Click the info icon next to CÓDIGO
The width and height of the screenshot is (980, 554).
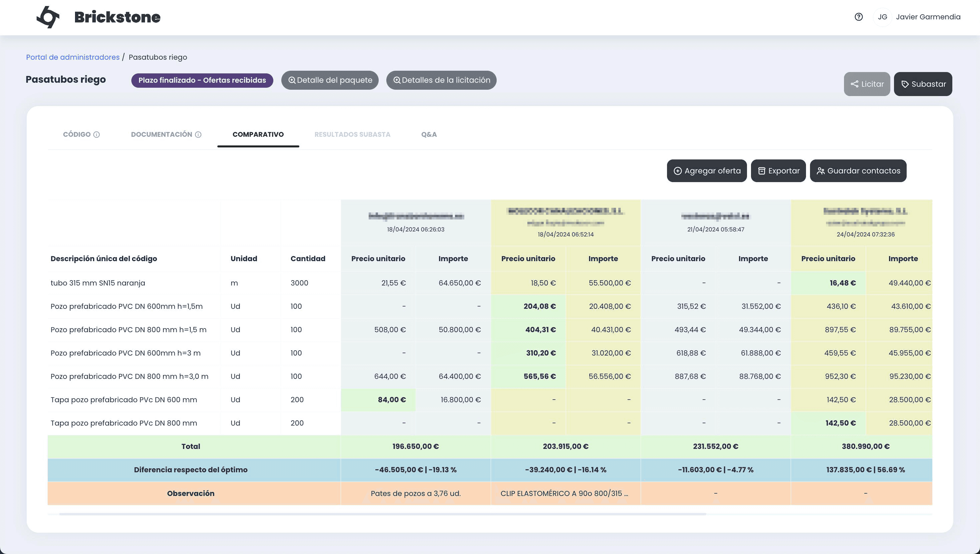[97, 134]
